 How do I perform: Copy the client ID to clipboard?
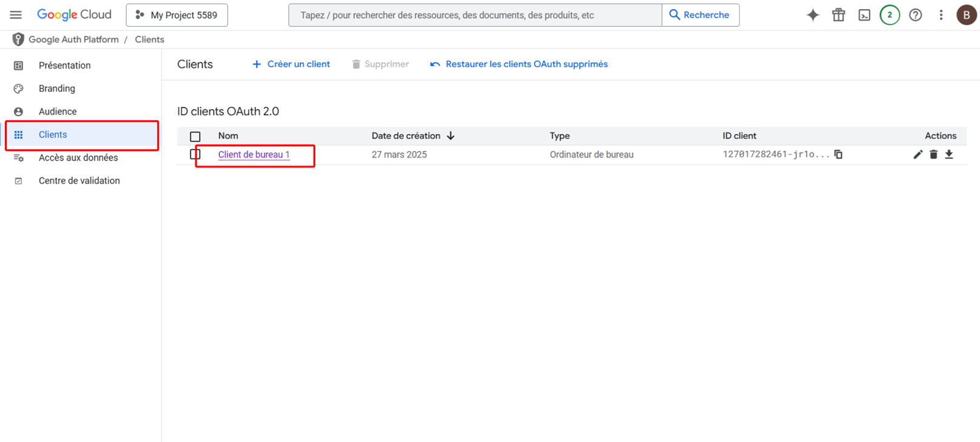[838, 155]
